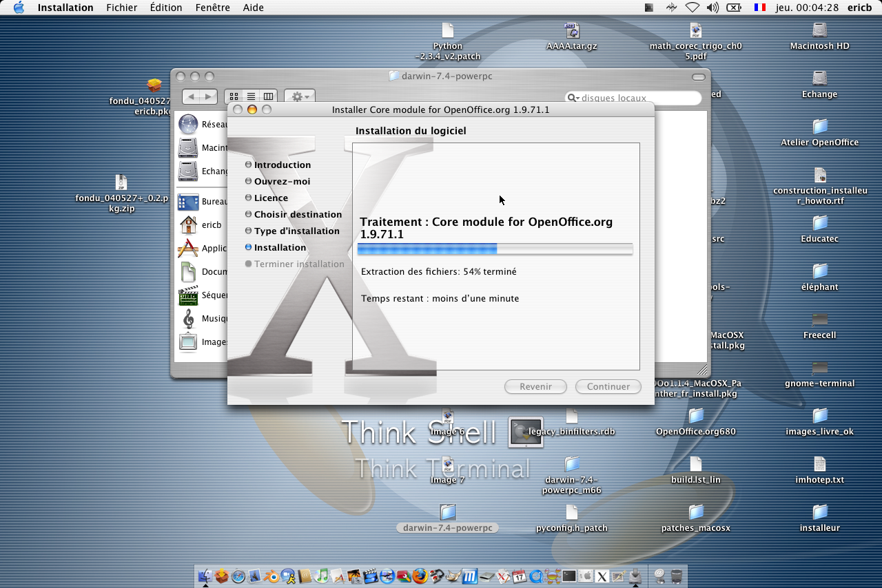Open GIMP from the Dock
This screenshot has height=588, width=882.
453,576
